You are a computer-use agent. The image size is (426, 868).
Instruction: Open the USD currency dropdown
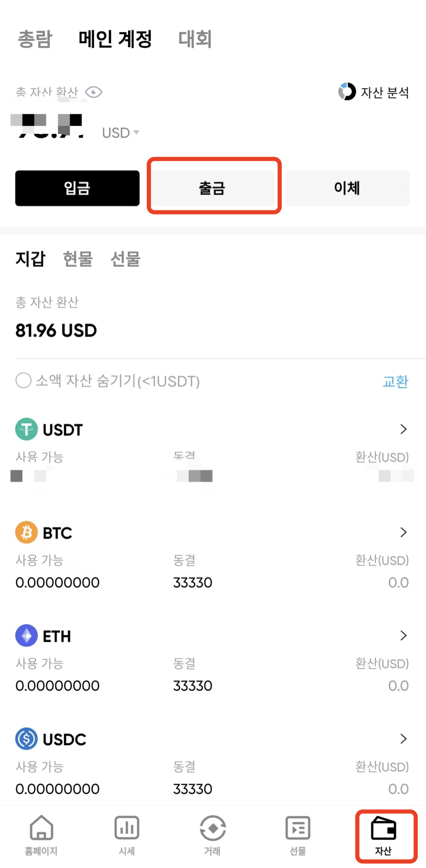click(121, 133)
